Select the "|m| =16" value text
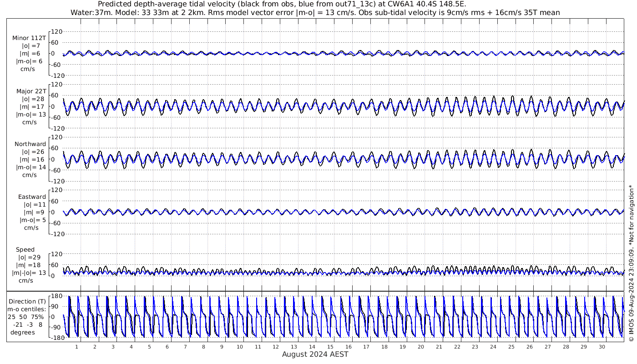 pyautogui.click(x=31, y=159)
